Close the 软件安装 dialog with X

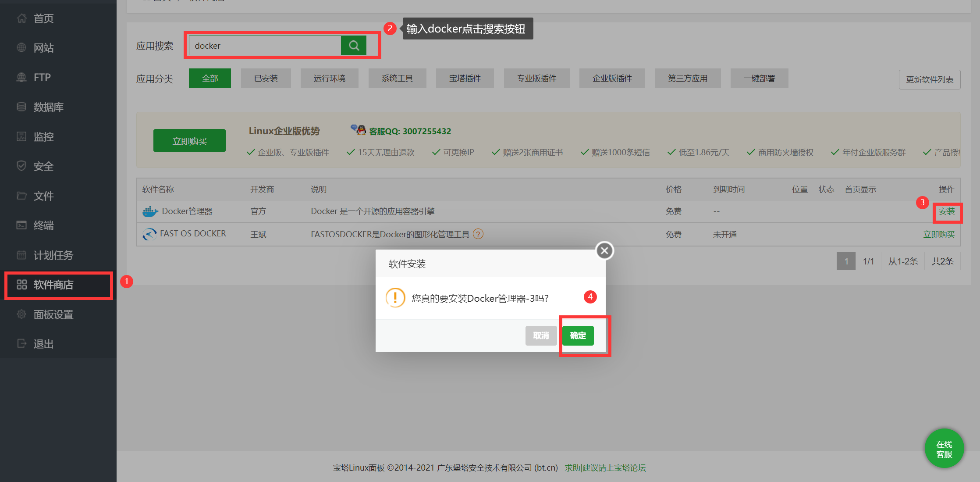(605, 250)
